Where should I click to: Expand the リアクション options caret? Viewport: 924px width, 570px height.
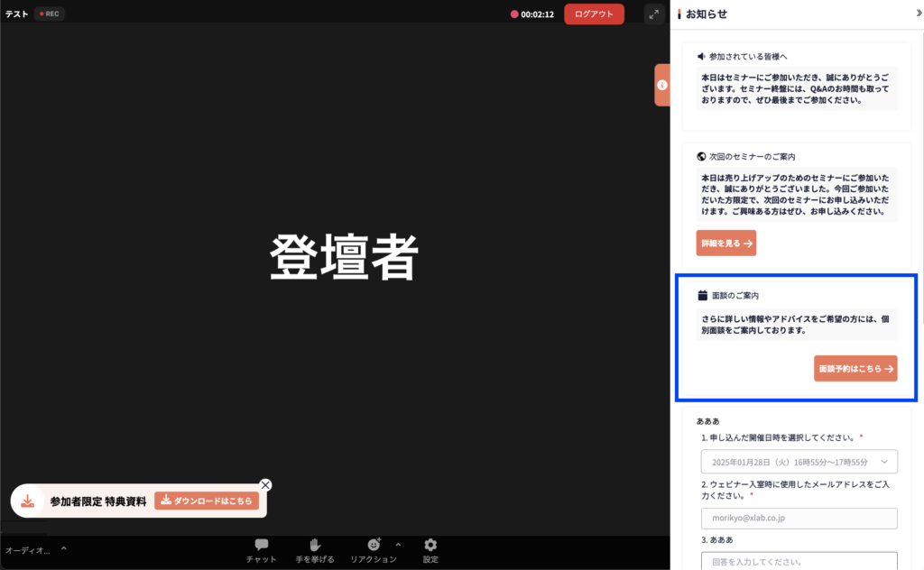[398, 545]
